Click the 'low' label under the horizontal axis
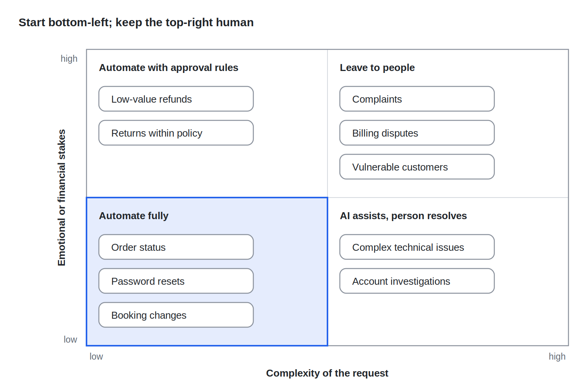The height and width of the screenshot is (392, 587). (96, 357)
